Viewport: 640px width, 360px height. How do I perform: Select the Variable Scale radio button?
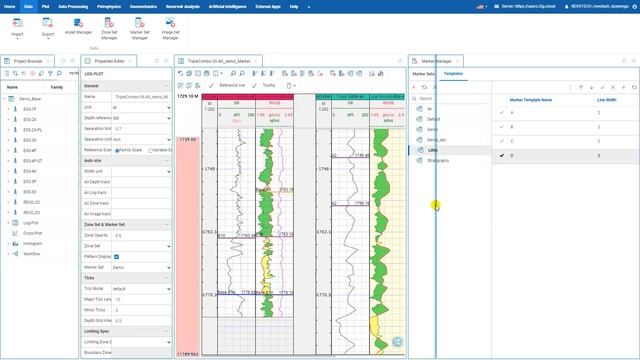point(150,151)
